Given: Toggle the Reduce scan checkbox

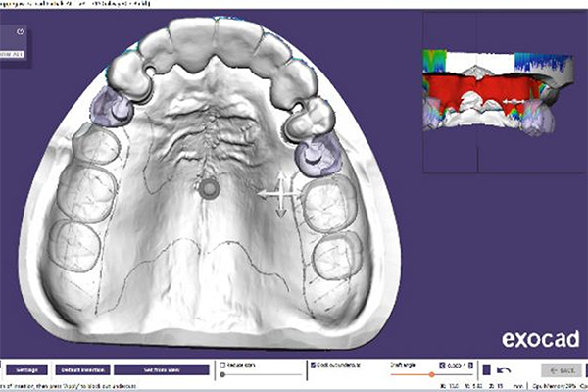Looking at the screenshot, I should 224,365.
